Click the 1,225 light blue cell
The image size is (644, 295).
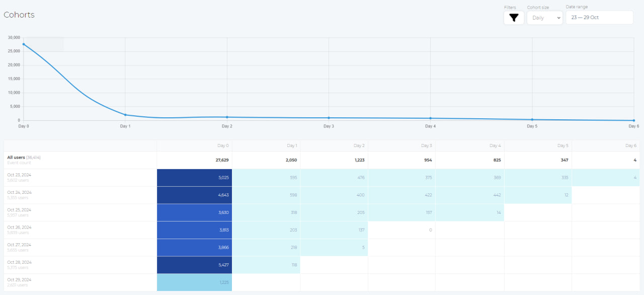coord(195,282)
